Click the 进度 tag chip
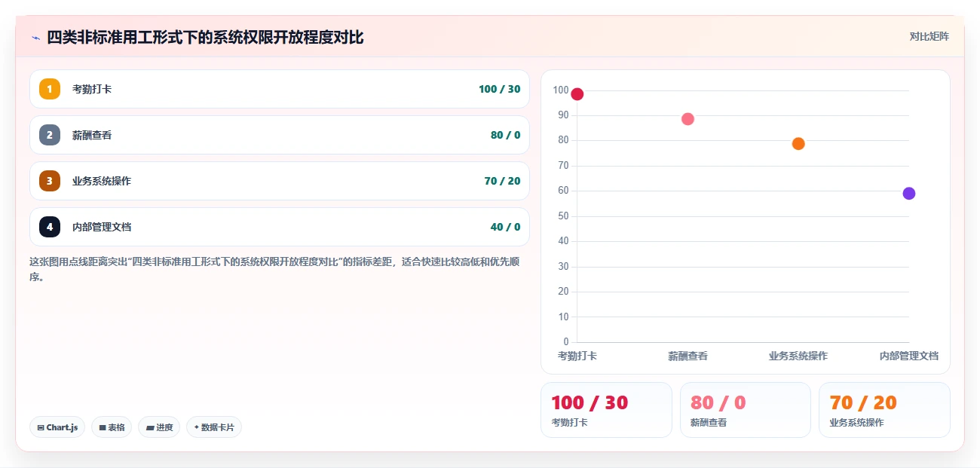 click(x=159, y=427)
